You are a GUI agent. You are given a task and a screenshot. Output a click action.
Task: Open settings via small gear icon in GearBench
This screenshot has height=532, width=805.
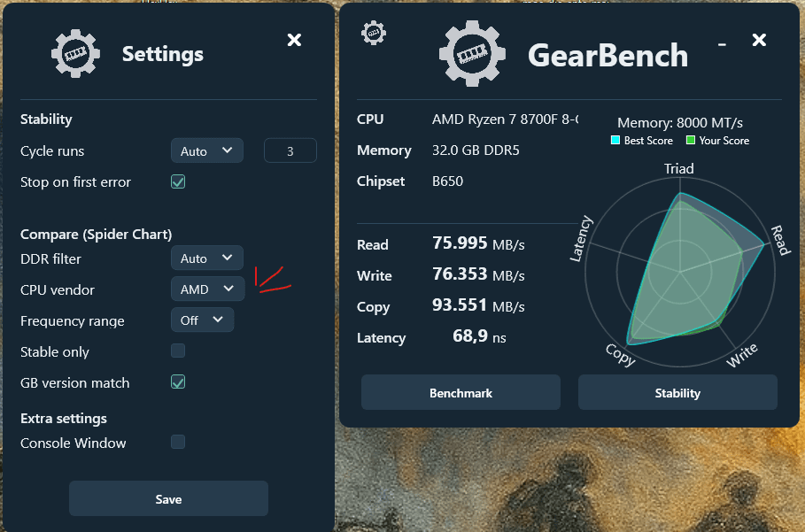pos(373,34)
